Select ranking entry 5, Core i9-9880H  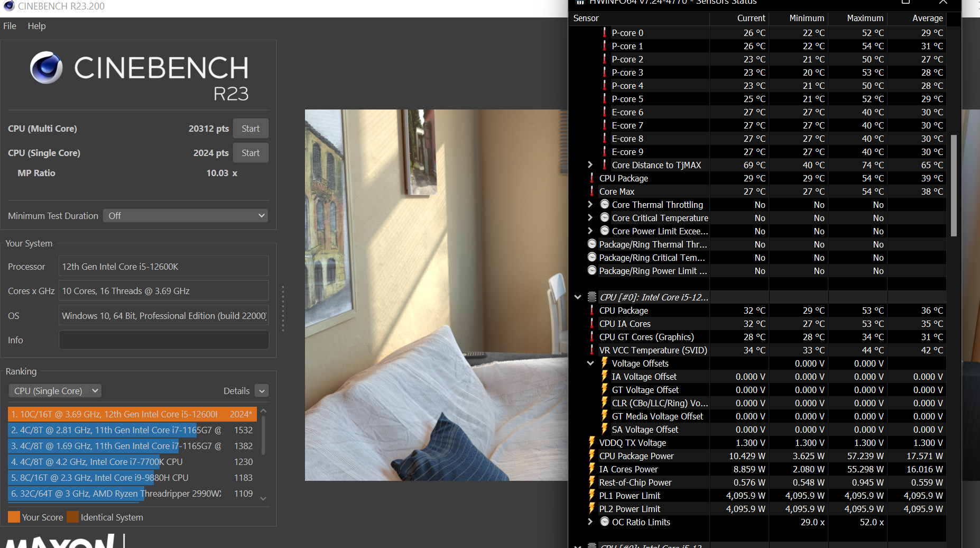(132, 478)
